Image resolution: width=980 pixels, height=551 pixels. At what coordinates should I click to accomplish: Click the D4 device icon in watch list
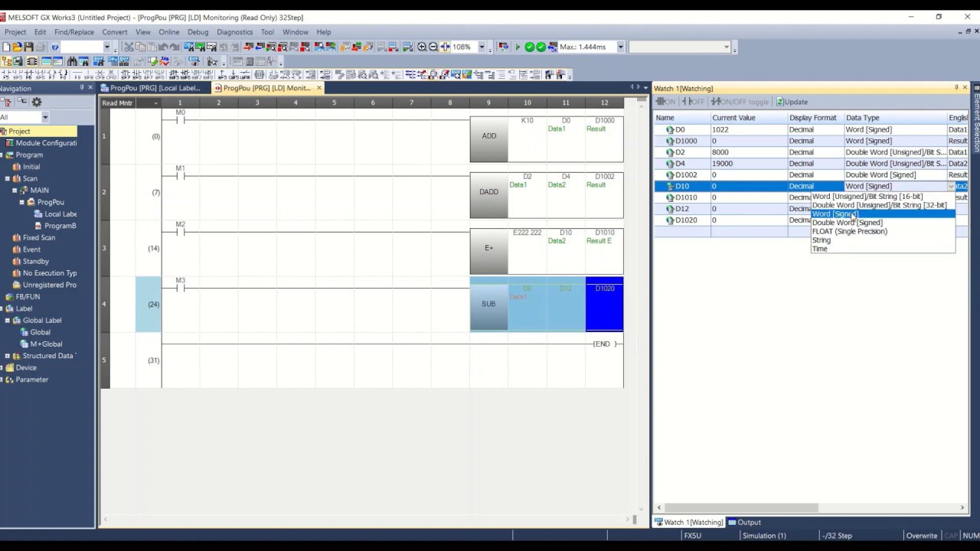point(670,164)
